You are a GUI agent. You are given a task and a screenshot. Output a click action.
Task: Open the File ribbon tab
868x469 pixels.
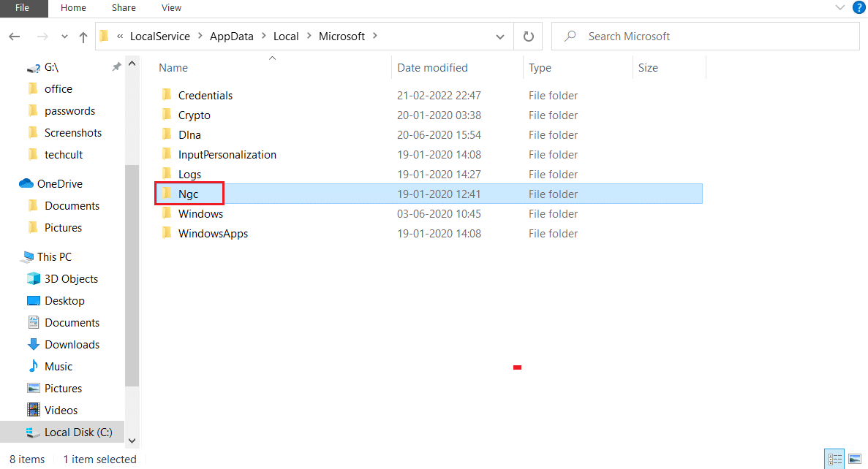coord(22,8)
